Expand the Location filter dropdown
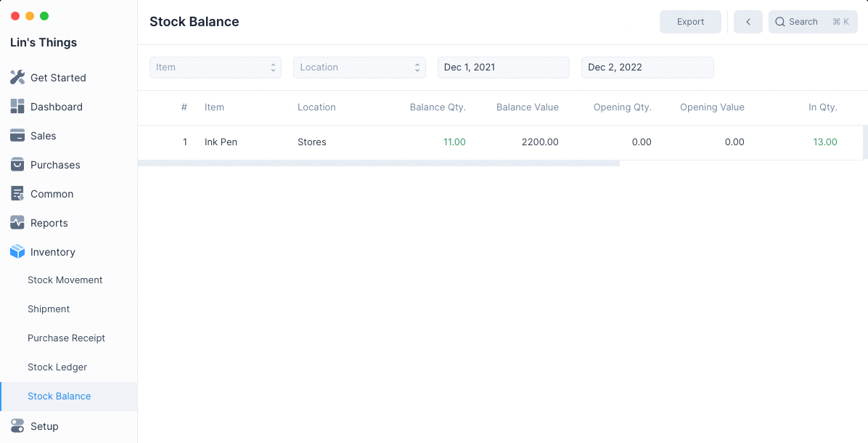 click(359, 68)
